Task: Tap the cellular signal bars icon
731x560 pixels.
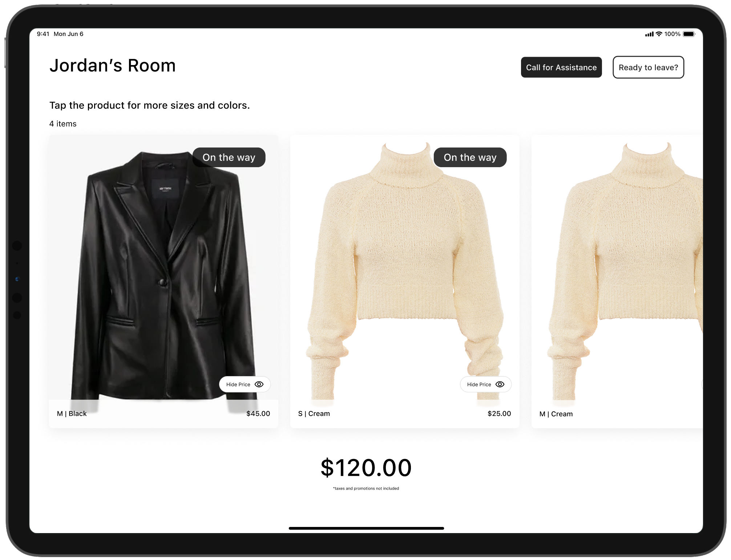Action: [x=649, y=34]
